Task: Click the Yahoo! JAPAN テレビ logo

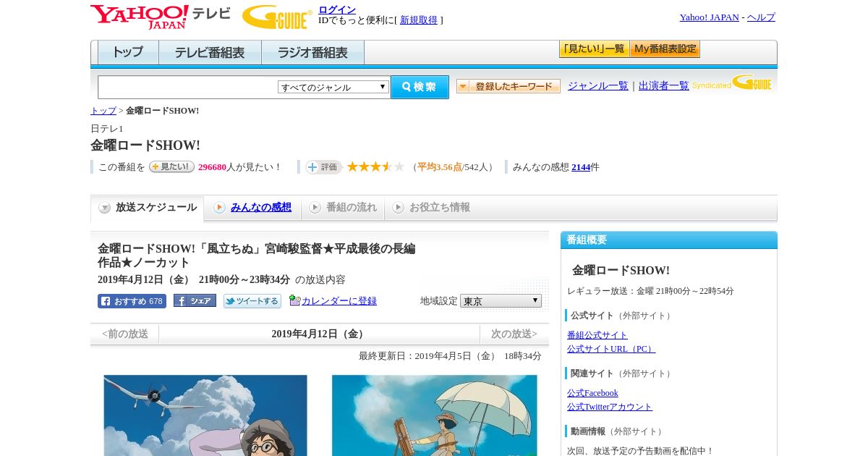Action: (161, 17)
